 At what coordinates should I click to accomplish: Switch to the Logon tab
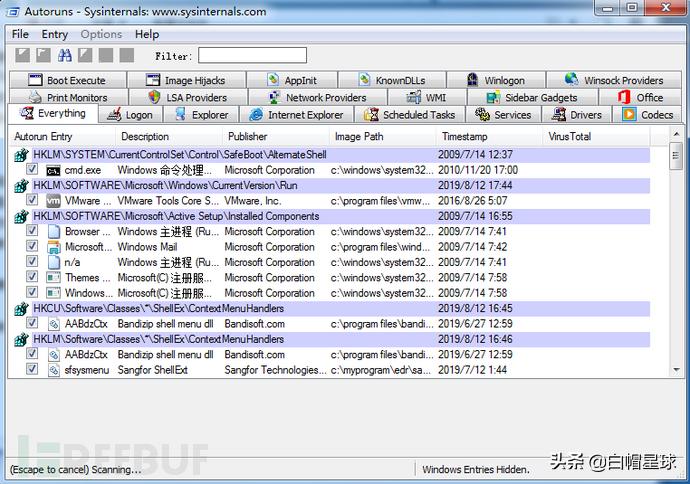pos(130,115)
